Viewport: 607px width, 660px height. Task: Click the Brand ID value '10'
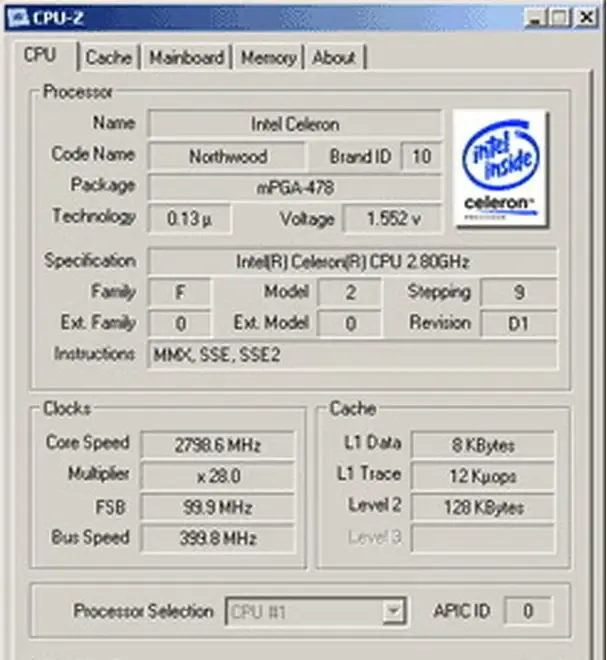click(x=421, y=157)
